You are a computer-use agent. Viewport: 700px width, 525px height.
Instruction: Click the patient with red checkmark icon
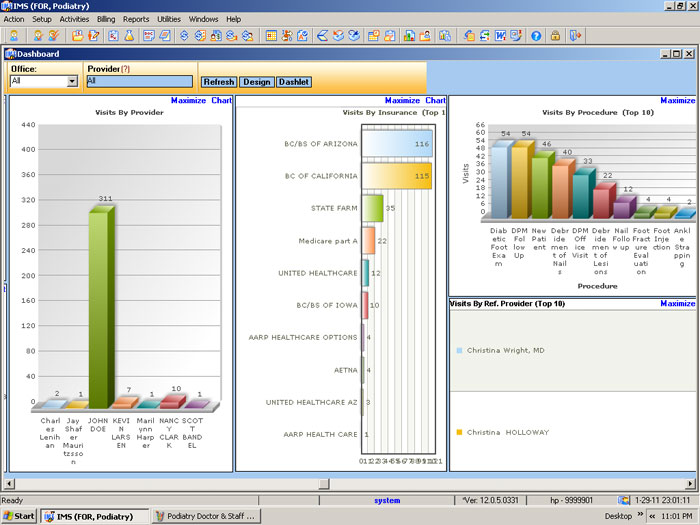pyautogui.click(x=54, y=36)
